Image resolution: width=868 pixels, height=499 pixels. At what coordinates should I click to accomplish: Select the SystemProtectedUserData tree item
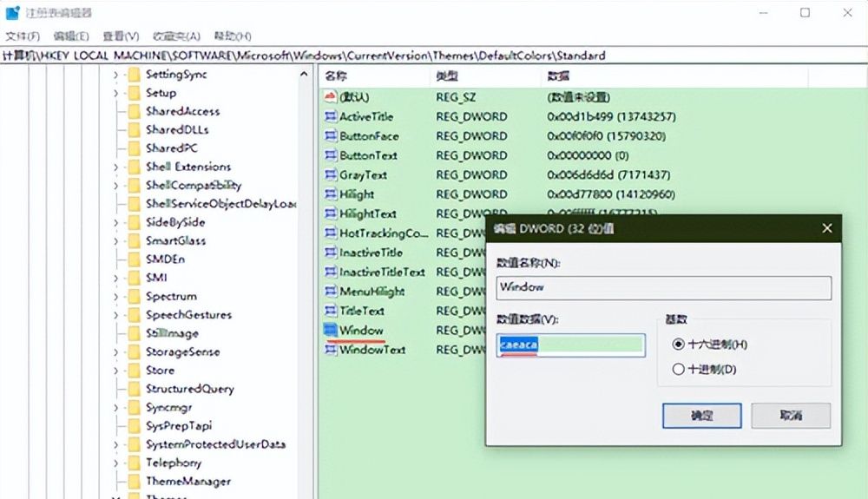point(215,444)
